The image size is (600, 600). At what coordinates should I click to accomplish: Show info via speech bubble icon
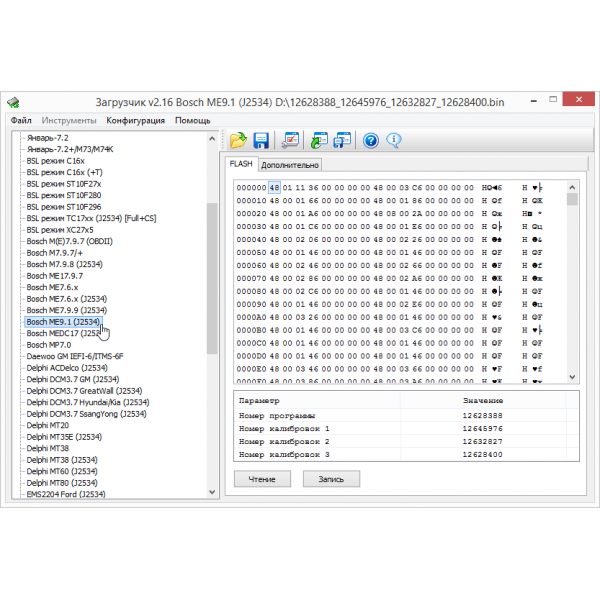pyautogui.click(x=394, y=141)
